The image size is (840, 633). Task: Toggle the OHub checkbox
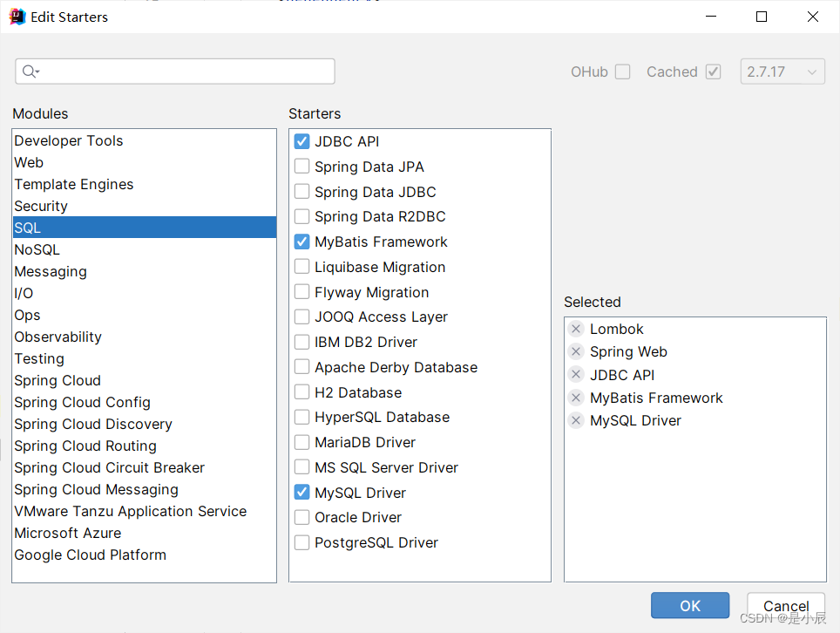point(622,71)
